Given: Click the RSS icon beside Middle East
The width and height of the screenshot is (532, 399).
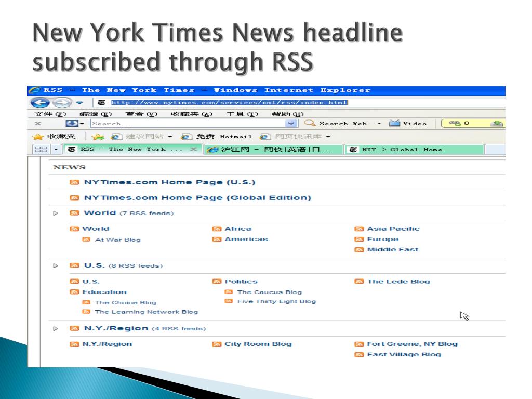Looking at the screenshot, I should (x=359, y=250).
